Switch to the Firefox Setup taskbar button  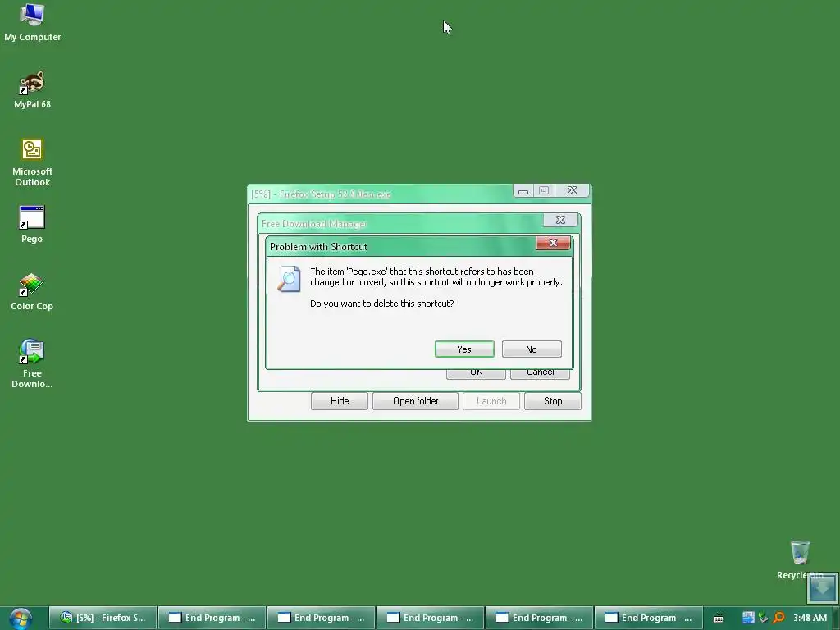[103, 618]
